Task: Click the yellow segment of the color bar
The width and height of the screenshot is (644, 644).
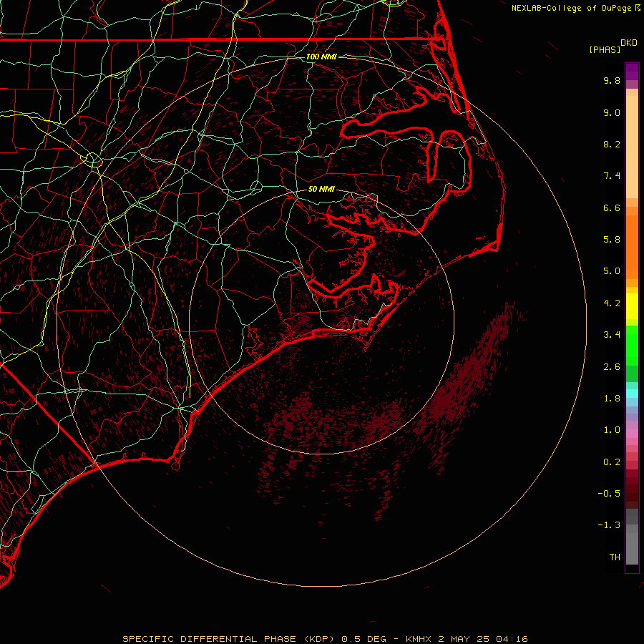Action: click(632, 306)
